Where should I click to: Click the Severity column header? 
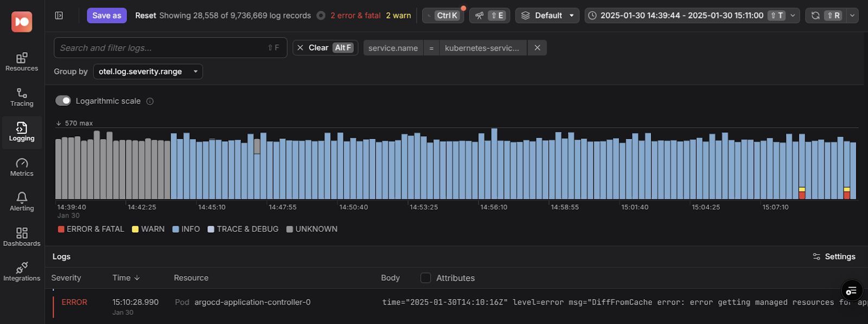point(66,278)
